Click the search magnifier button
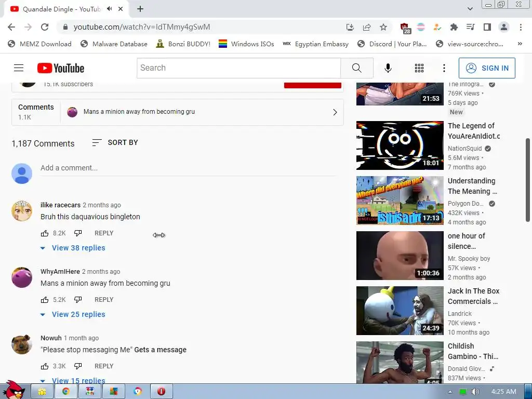This screenshot has width=532, height=399. pyautogui.click(x=356, y=68)
